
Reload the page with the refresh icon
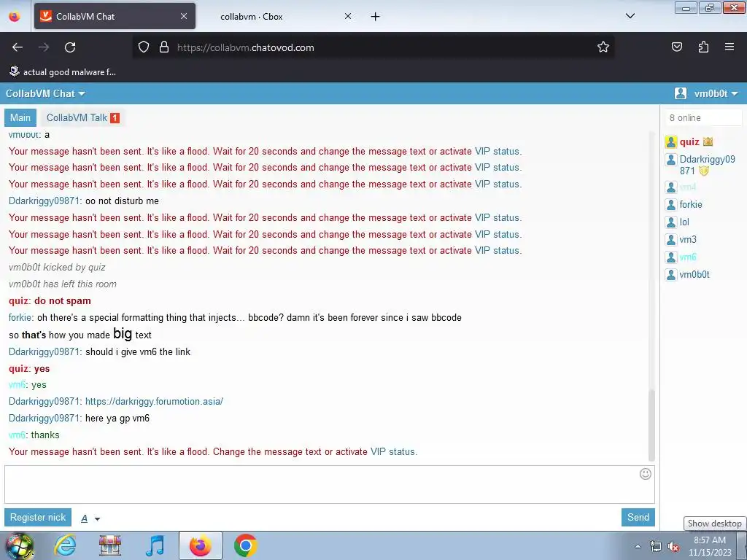pos(70,47)
